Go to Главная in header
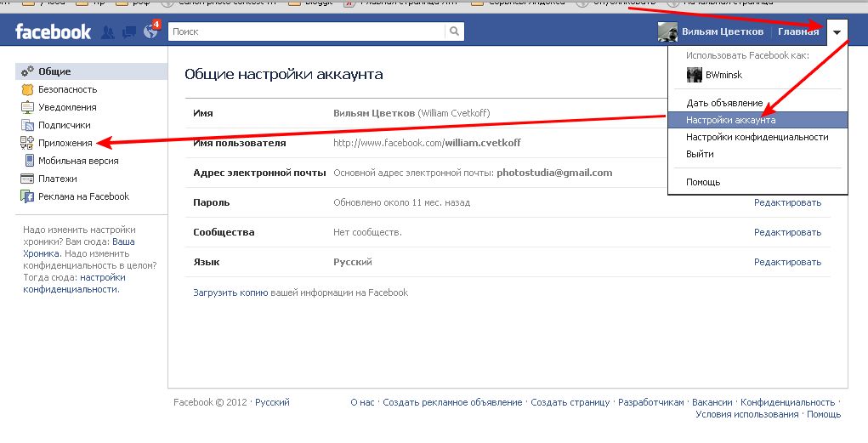 (x=798, y=31)
